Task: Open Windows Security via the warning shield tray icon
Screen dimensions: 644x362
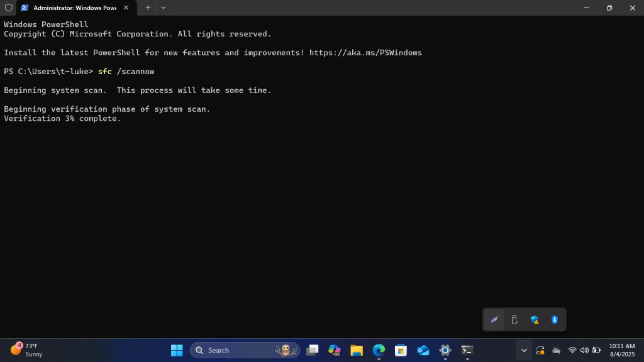Action: pyautogui.click(x=535, y=319)
